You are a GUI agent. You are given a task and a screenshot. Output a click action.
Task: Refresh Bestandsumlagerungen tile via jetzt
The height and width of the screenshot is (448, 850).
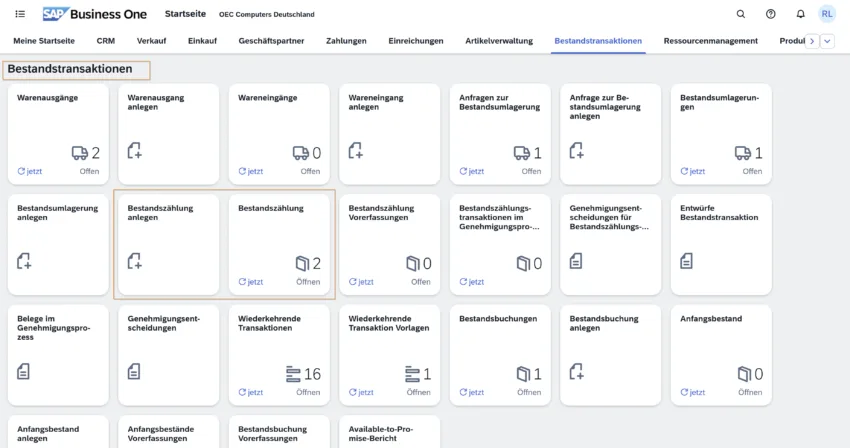pos(693,171)
